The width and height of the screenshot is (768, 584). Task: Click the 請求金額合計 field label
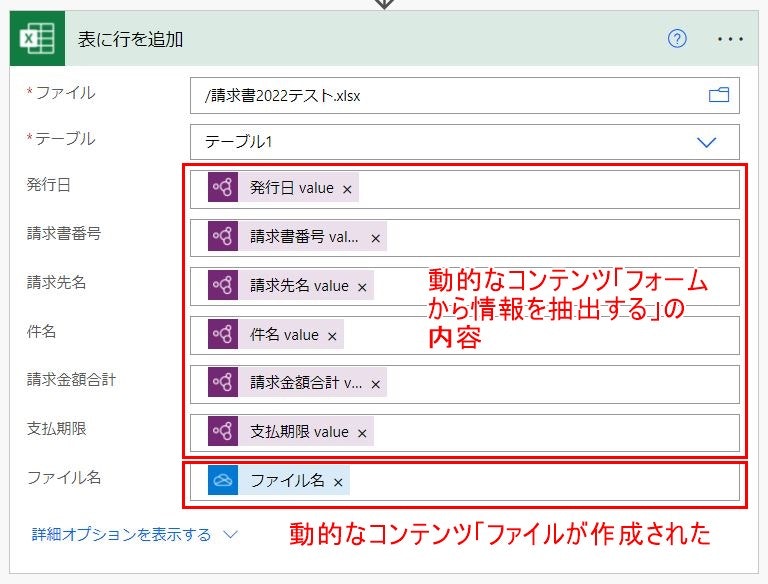point(71,379)
